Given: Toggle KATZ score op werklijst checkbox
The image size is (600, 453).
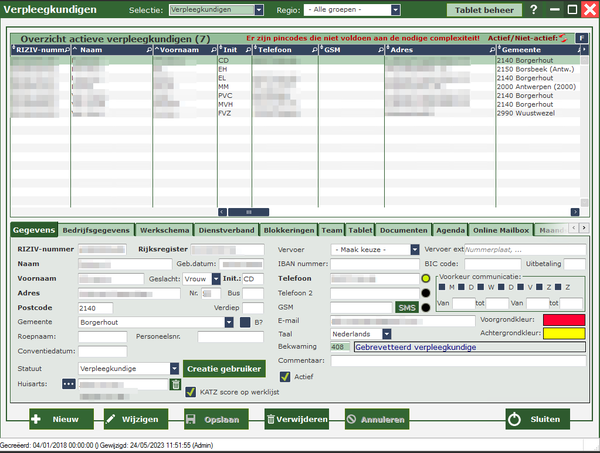Looking at the screenshot, I should [191, 393].
